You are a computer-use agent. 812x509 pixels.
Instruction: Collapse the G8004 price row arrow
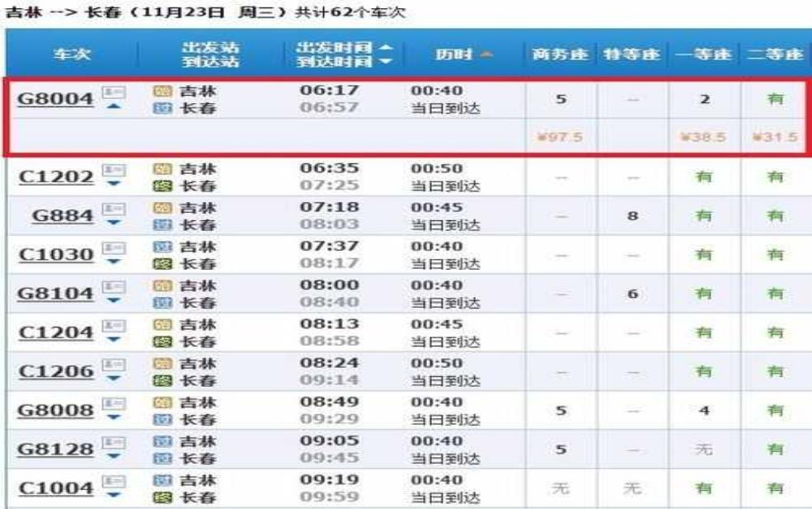[x=115, y=106]
